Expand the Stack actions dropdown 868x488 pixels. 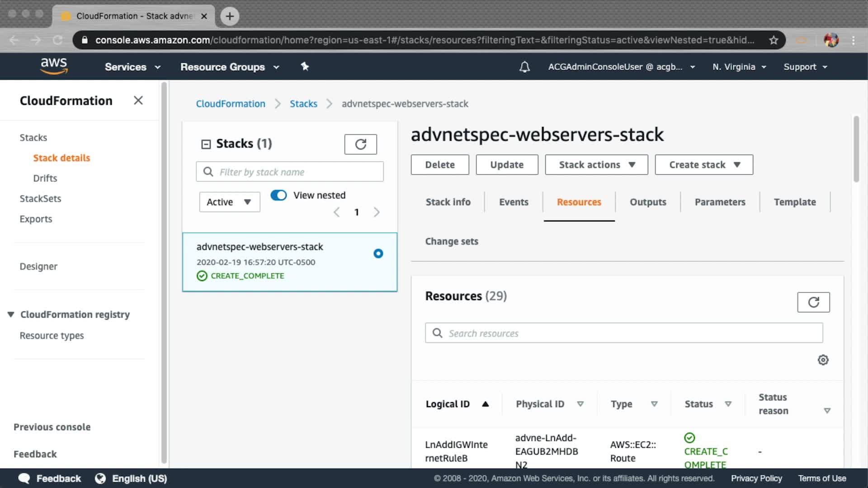pyautogui.click(x=596, y=165)
